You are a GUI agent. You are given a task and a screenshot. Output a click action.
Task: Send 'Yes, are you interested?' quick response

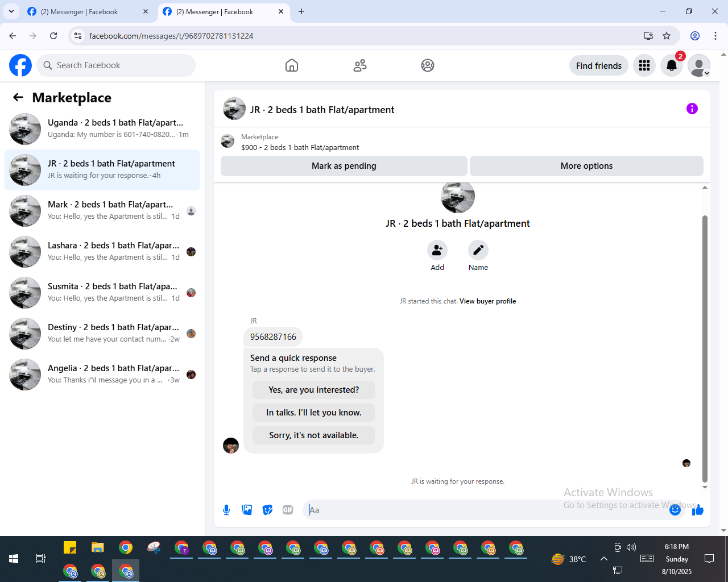tap(314, 390)
